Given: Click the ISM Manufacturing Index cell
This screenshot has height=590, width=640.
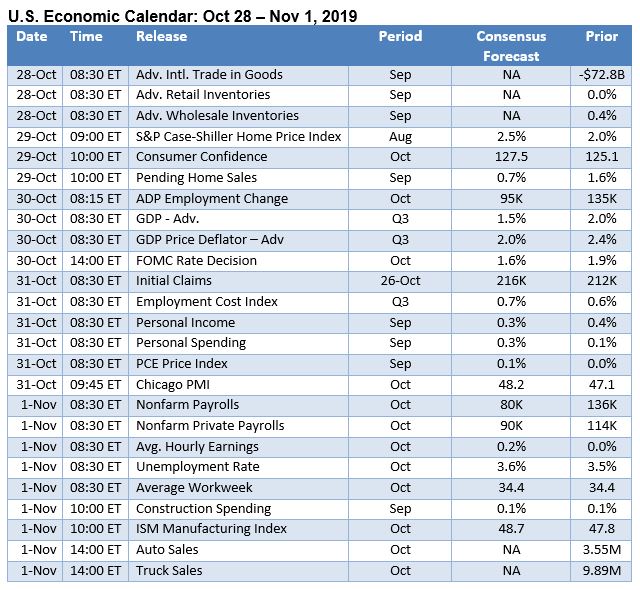Looking at the screenshot, I should point(211,529).
